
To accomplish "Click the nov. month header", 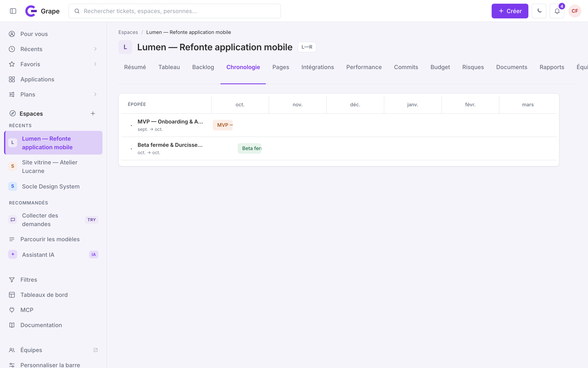I will click(297, 105).
